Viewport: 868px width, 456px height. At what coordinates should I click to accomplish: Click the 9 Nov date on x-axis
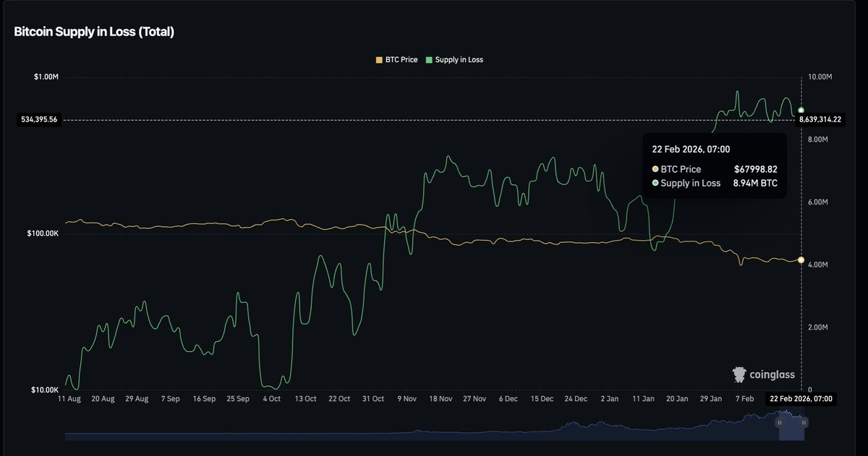(407, 399)
